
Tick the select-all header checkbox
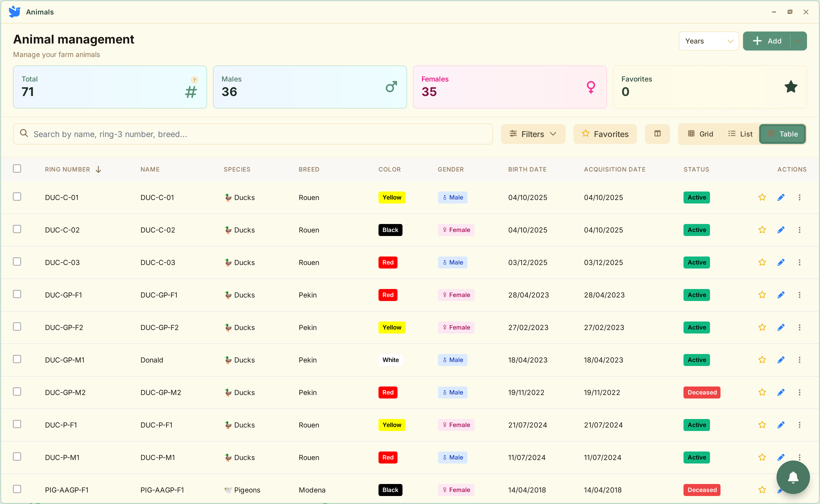[17, 169]
